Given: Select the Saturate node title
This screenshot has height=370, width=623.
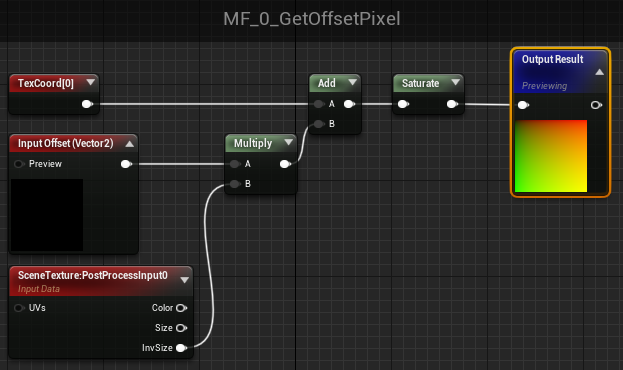Looking at the screenshot, I should [x=420, y=83].
